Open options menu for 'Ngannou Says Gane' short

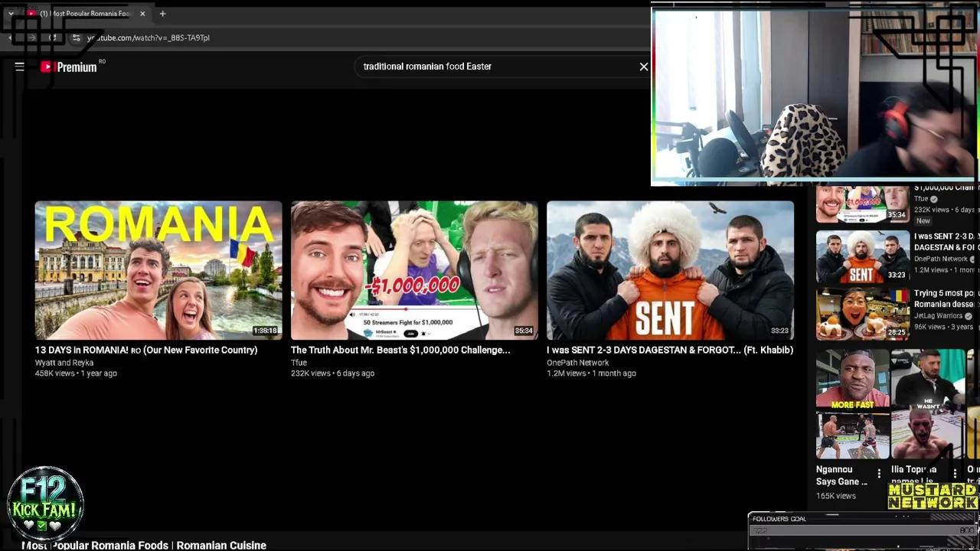879,474
